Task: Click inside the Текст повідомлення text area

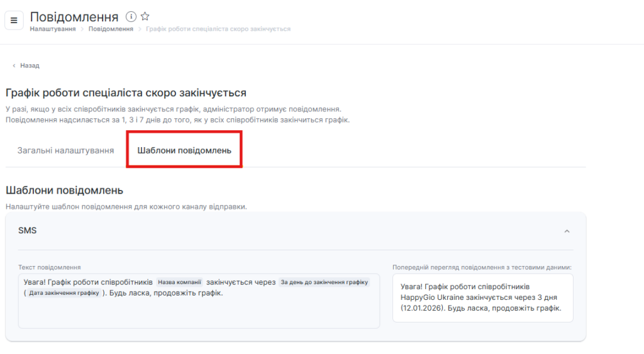Action: 199,313
